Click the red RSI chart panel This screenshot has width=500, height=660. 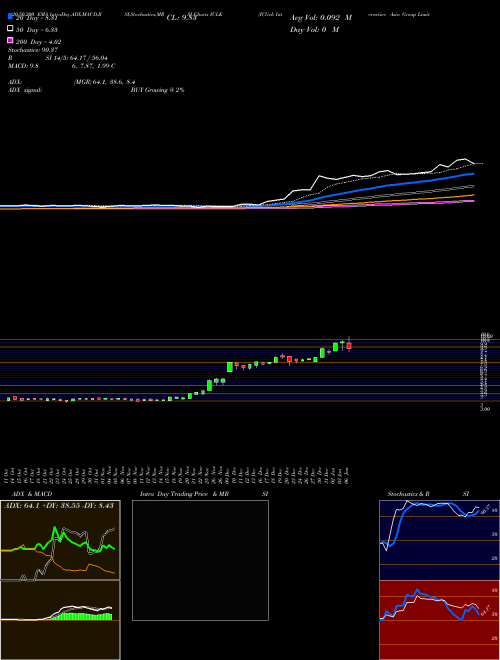click(439, 620)
